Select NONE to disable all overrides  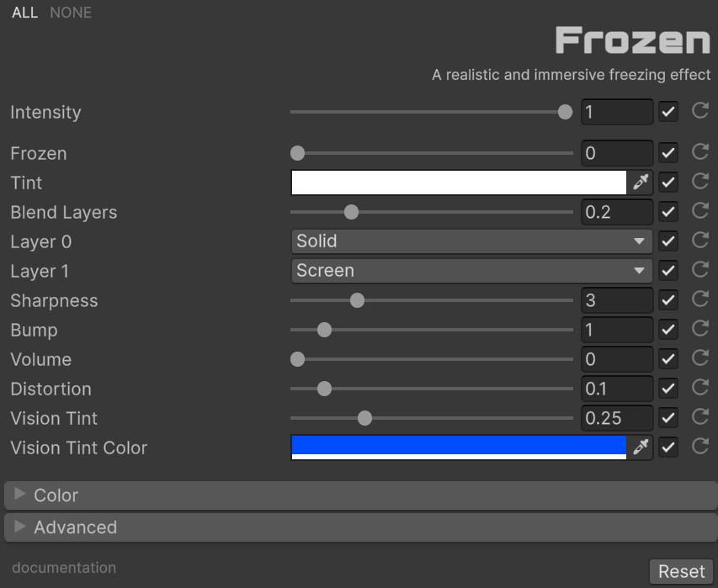pyautogui.click(x=71, y=13)
